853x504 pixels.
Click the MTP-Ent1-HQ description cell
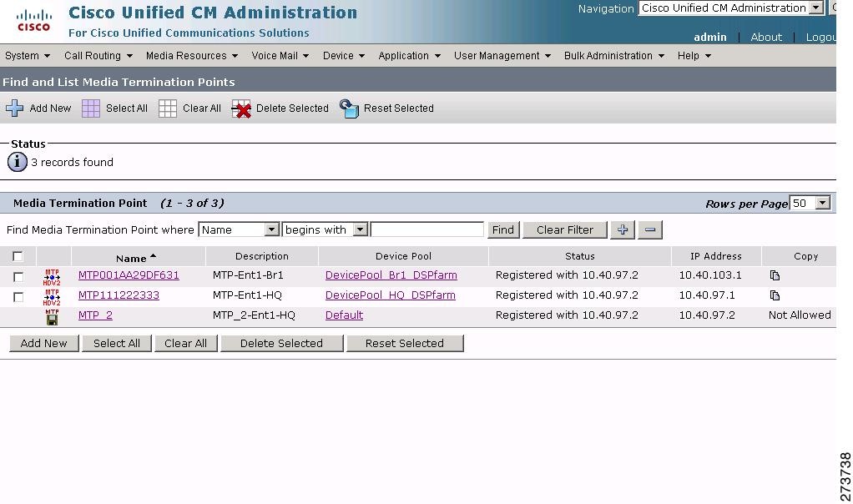pyautogui.click(x=248, y=295)
